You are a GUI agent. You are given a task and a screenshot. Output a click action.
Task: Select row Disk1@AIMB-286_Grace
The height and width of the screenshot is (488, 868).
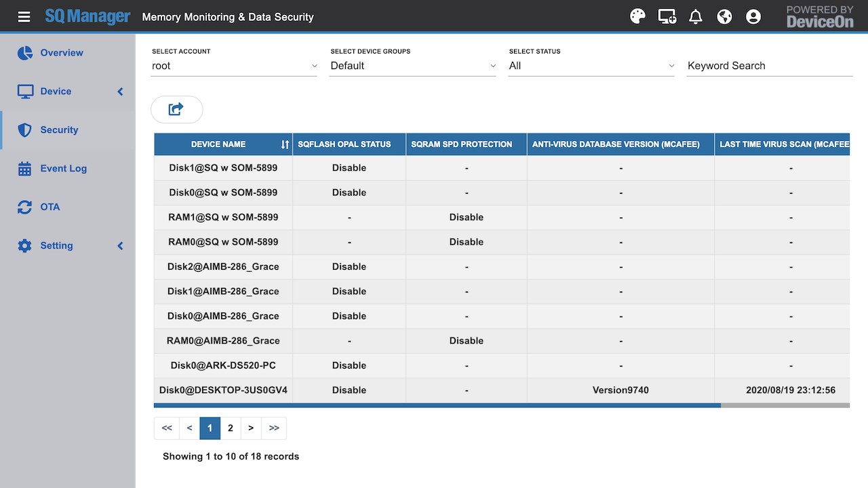[x=502, y=291]
